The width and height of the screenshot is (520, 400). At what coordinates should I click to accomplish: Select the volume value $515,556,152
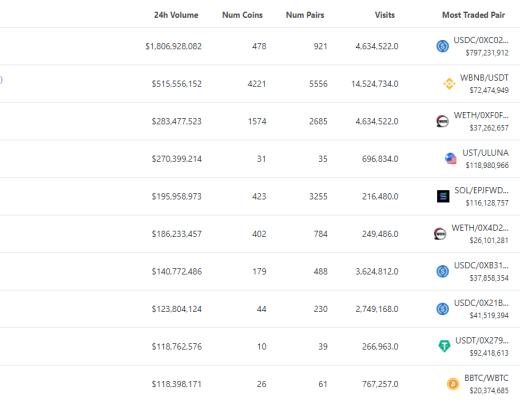pyautogui.click(x=177, y=84)
